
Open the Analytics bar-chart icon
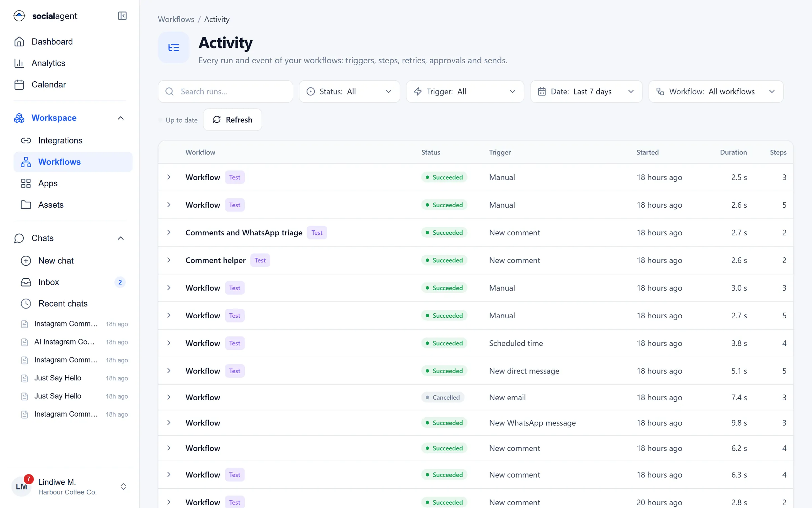point(19,63)
